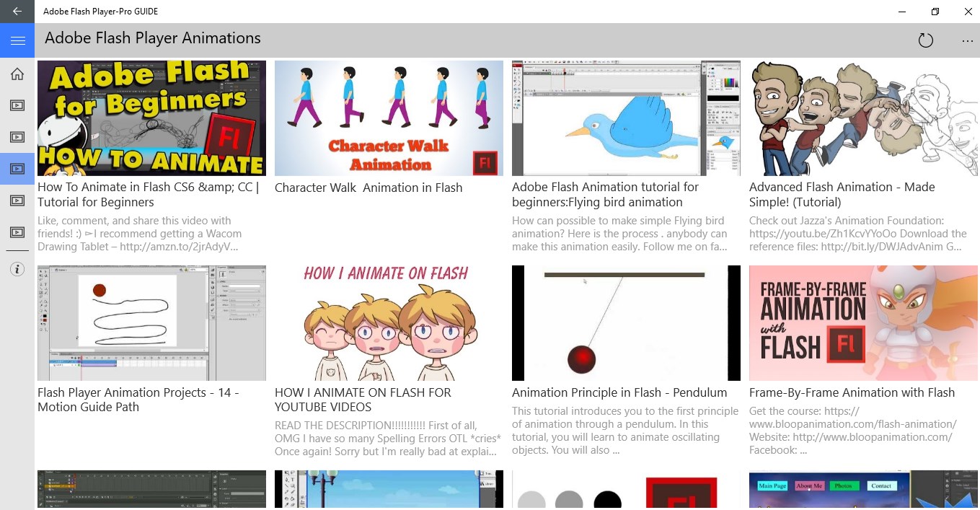Screen dimensions: 980x510
Task: Click title 'Animation Principle in Flash - Pendulum'
Action: pyautogui.click(x=619, y=392)
